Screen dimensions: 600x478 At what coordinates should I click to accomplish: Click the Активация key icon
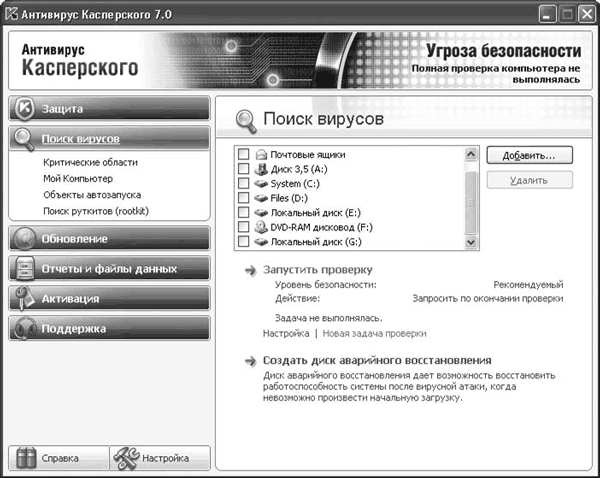pyautogui.click(x=24, y=299)
